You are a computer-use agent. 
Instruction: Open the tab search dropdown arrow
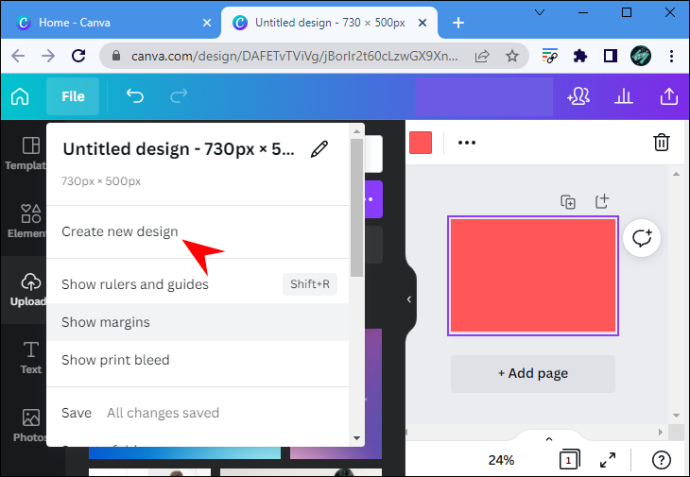(540, 12)
